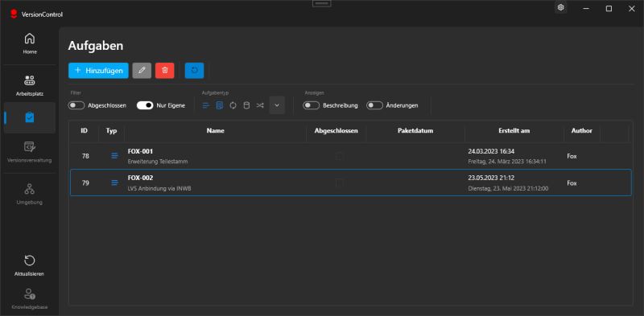
Task: Click the grey pencil edit button
Action: 142,71
